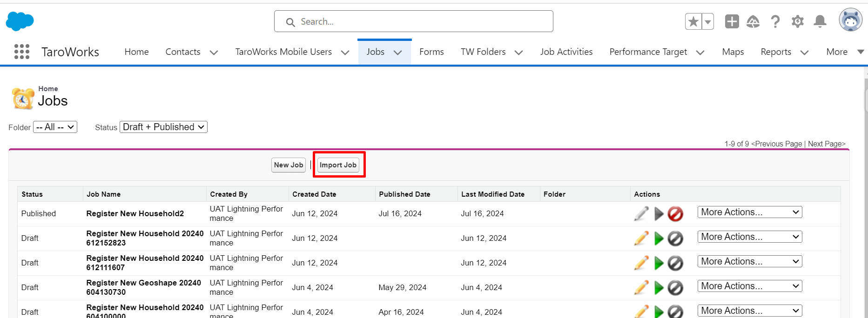This screenshot has width=868, height=318.
Task: Expand More Actions for Register New Household2
Action: tap(749, 212)
